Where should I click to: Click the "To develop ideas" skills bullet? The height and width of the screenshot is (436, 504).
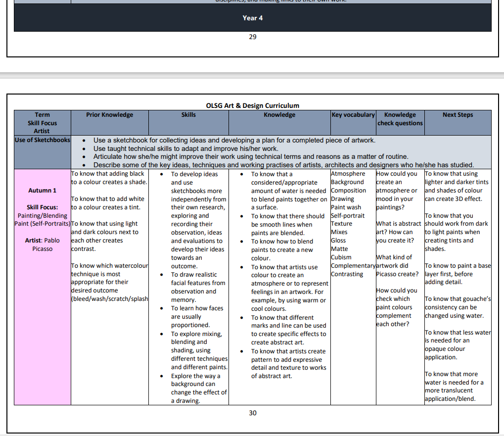(x=194, y=174)
